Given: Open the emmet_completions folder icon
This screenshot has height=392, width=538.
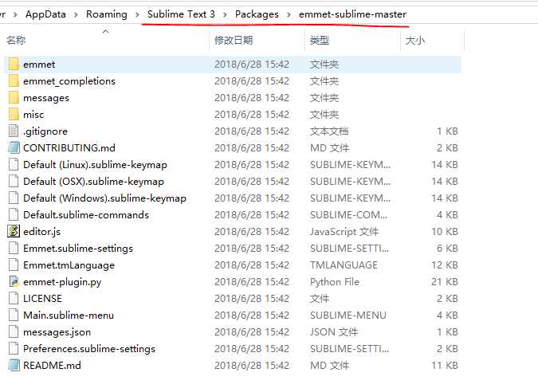Looking at the screenshot, I should pyautogui.click(x=14, y=81).
